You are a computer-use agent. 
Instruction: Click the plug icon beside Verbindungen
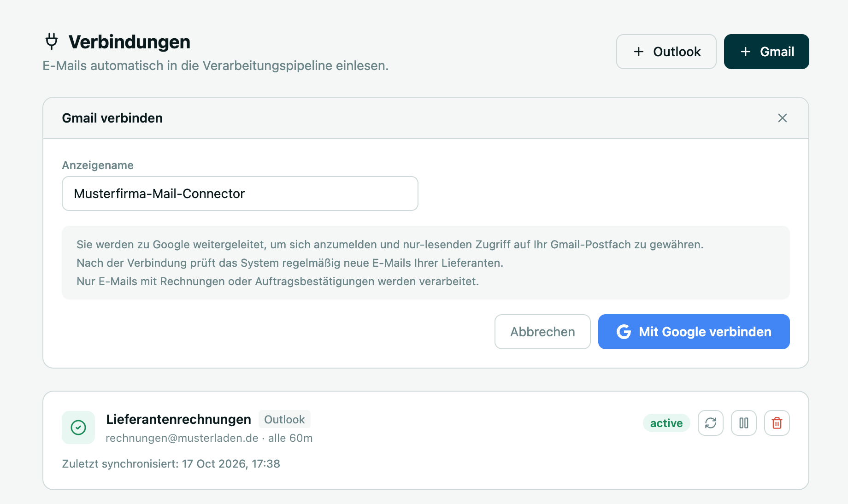[x=52, y=41]
